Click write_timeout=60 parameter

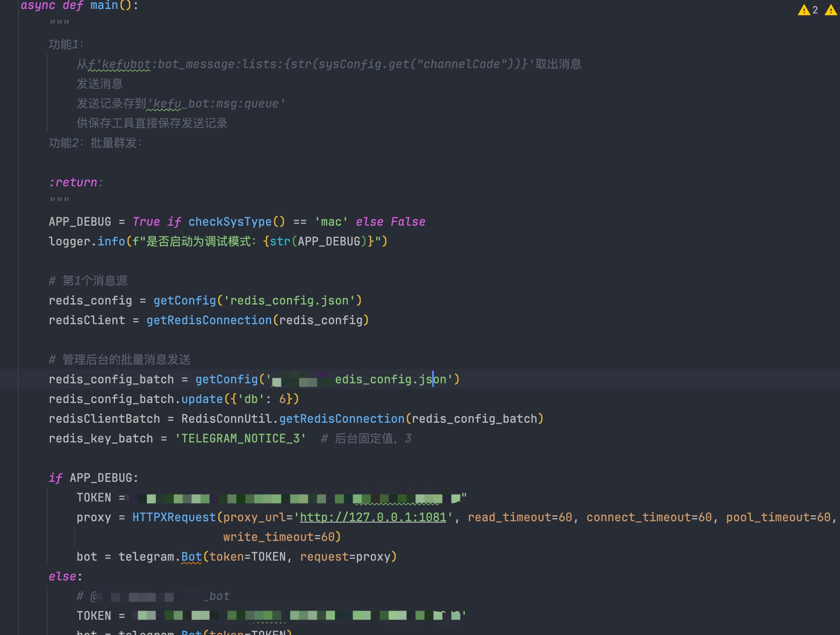coord(279,537)
